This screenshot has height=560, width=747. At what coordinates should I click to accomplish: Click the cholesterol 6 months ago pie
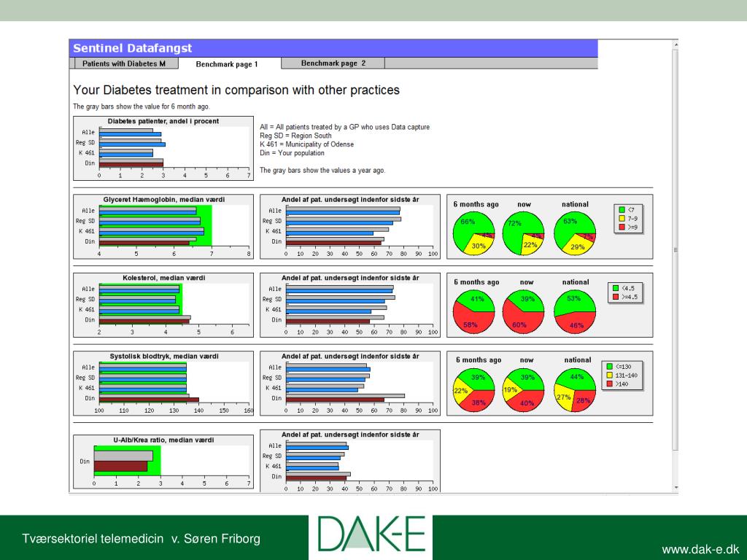point(473,312)
